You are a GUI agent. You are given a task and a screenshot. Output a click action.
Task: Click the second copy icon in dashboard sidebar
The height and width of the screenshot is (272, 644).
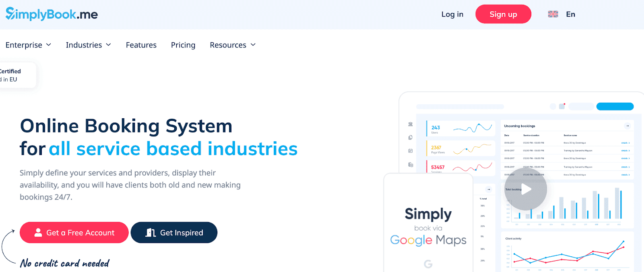point(411,138)
